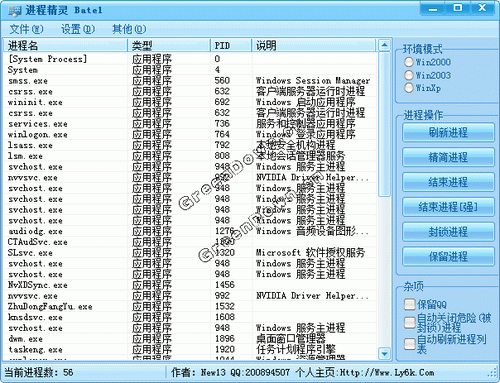500x383 pixels.
Task: Select the kmsdsvc.exe process row
Action: (x=190, y=317)
